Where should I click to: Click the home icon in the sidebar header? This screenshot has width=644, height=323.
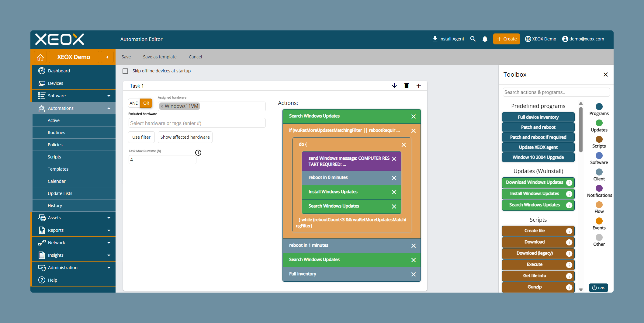coord(40,57)
